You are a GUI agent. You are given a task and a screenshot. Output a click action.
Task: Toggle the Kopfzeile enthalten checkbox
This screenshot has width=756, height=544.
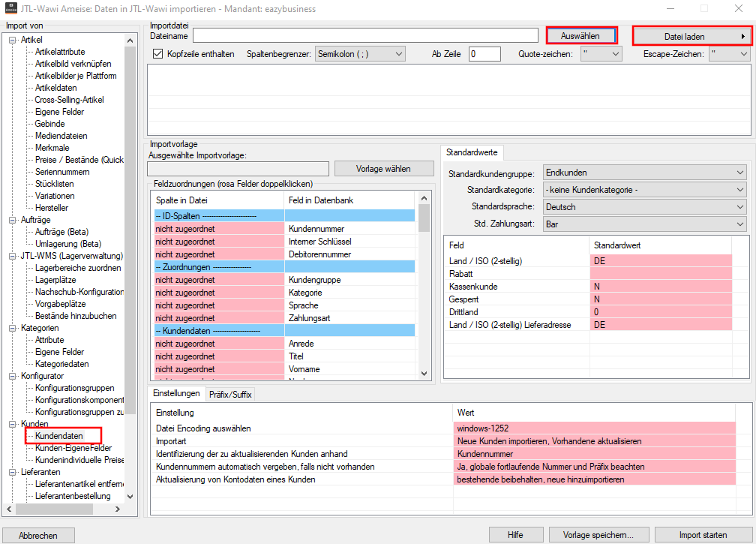point(157,54)
